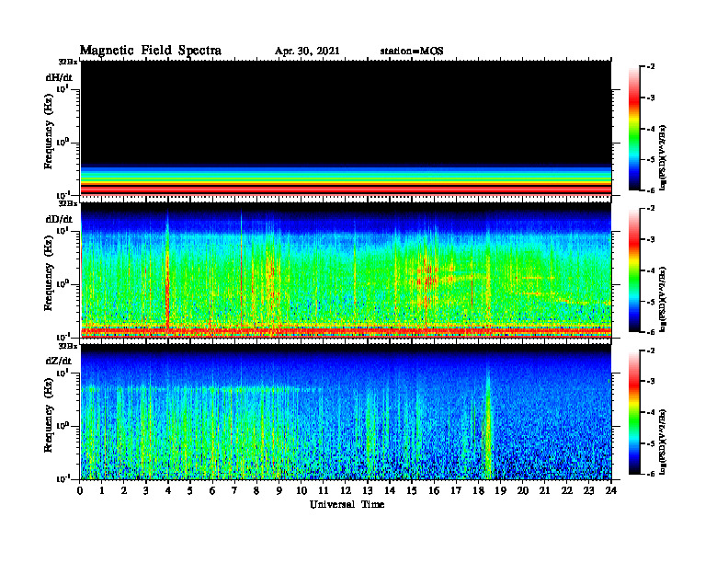Image resolution: width=728 pixels, height=563 pixels.
Task: Click hour tick label "12" on the time axis
Action: click(346, 490)
